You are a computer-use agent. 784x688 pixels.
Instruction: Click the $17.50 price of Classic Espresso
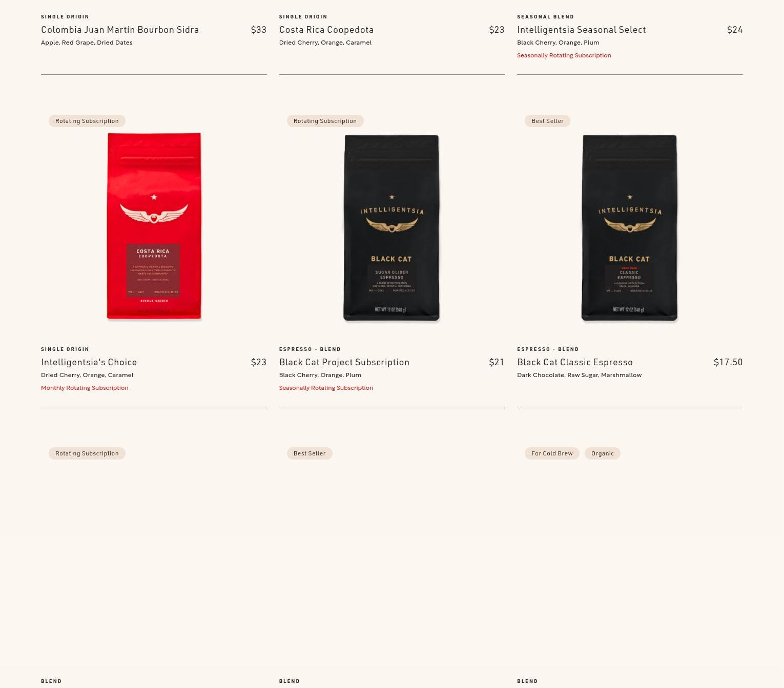pyautogui.click(x=728, y=362)
